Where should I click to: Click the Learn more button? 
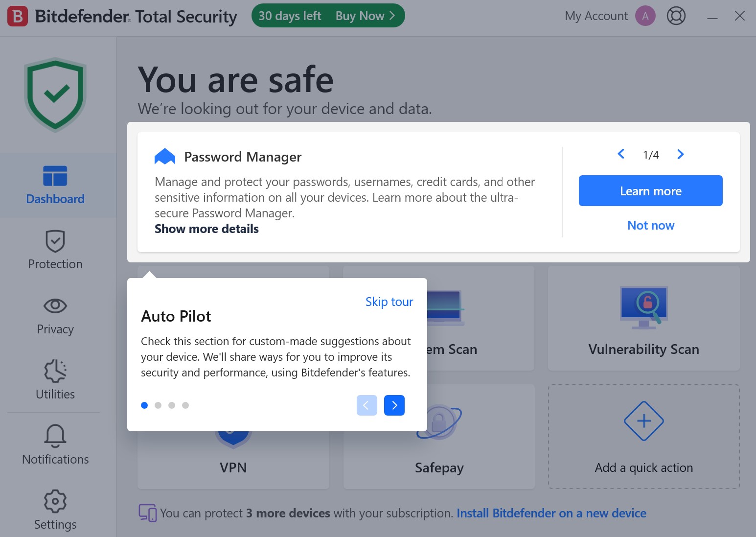(x=650, y=191)
